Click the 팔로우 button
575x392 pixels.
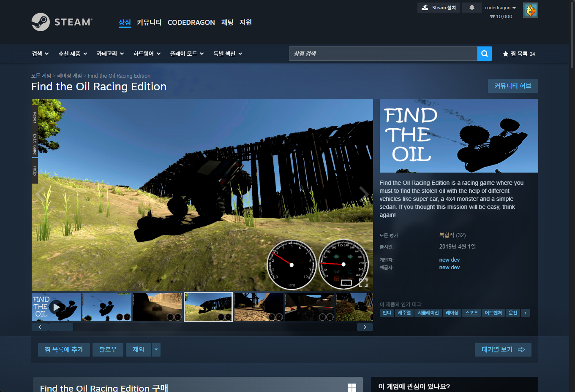(x=108, y=349)
